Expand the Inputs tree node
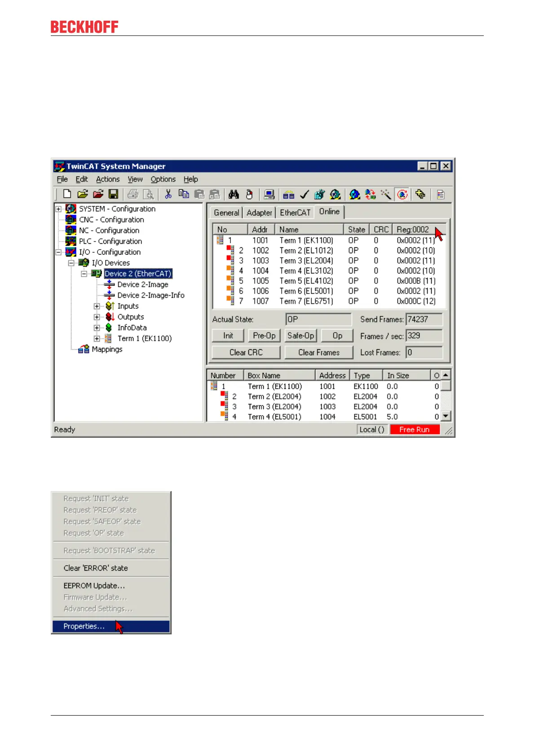The width and height of the screenshot is (535, 756). 97,306
